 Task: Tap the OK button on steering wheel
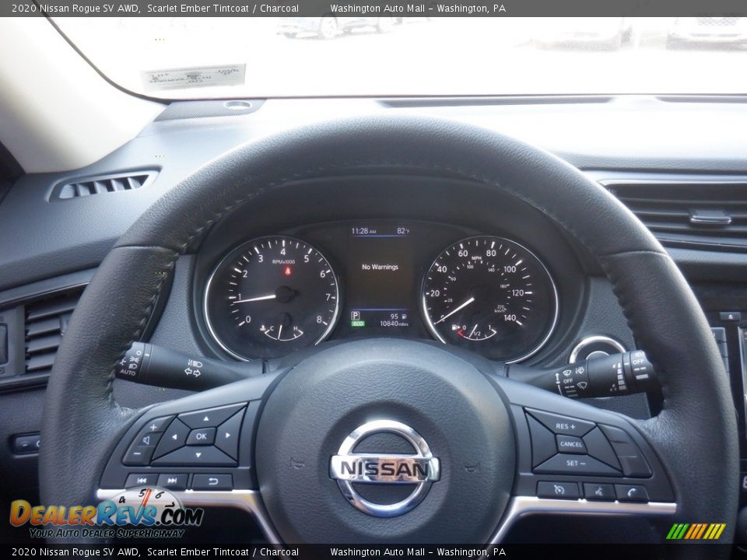(x=201, y=436)
